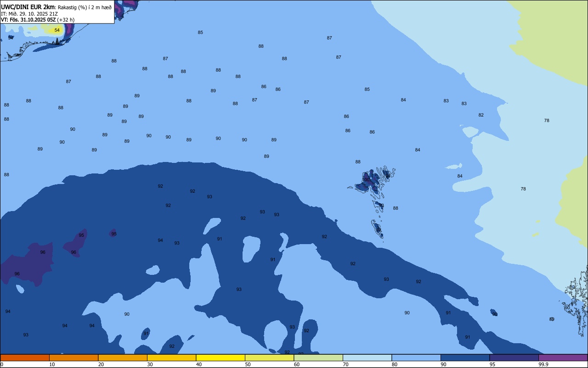Click the legend tick label '70'
The width and height of the screenshot is (588, 368).
click(x=345, y=364)
